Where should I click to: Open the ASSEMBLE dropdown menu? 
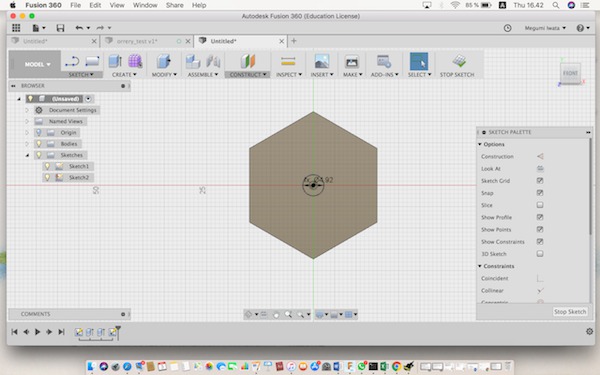(203, 75)
